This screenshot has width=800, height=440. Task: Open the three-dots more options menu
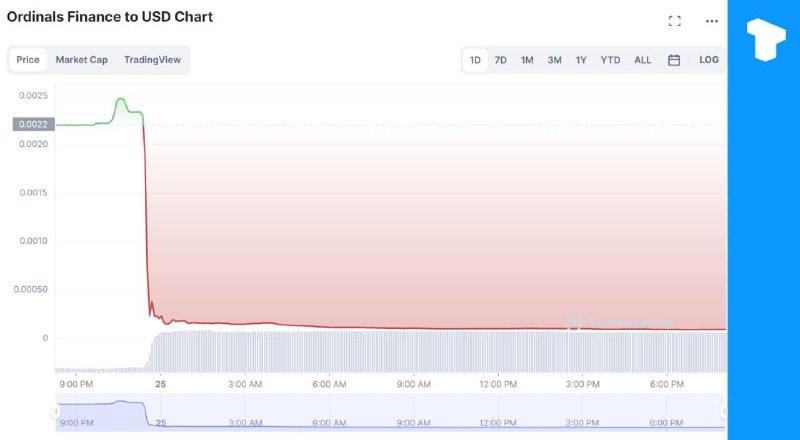tap(712, 21)
